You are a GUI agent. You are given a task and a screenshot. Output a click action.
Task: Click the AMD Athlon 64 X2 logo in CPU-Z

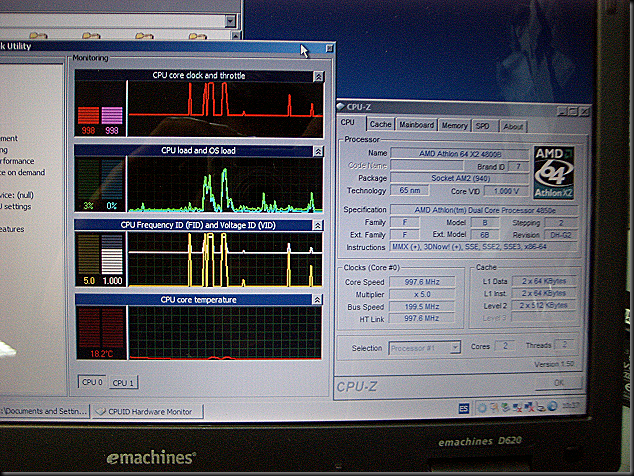(554, 172)
